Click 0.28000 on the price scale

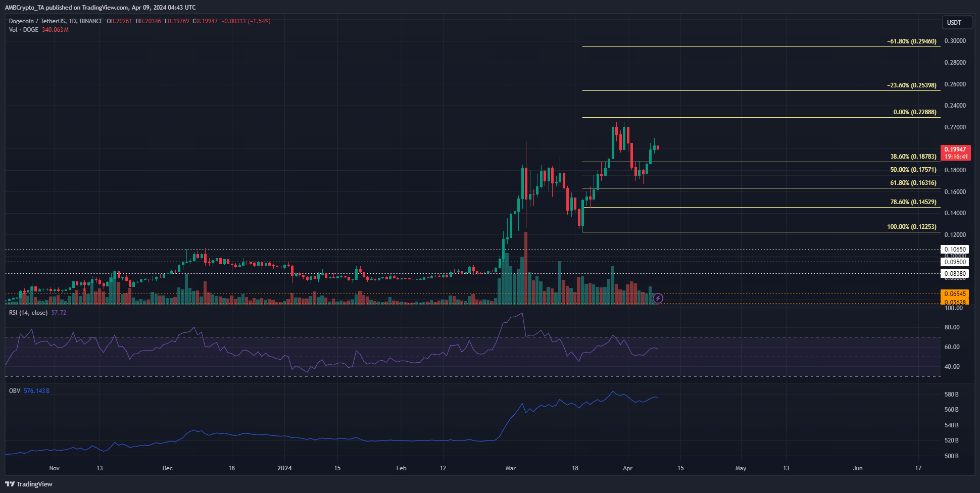(955, 63)
